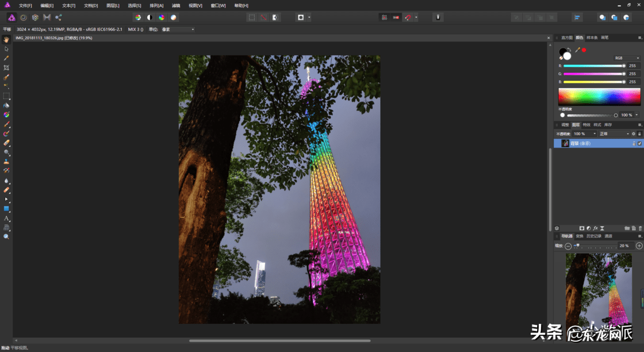Switch to Liquify Persona in top toolbar
644x352 pixels.
[24, 17]
